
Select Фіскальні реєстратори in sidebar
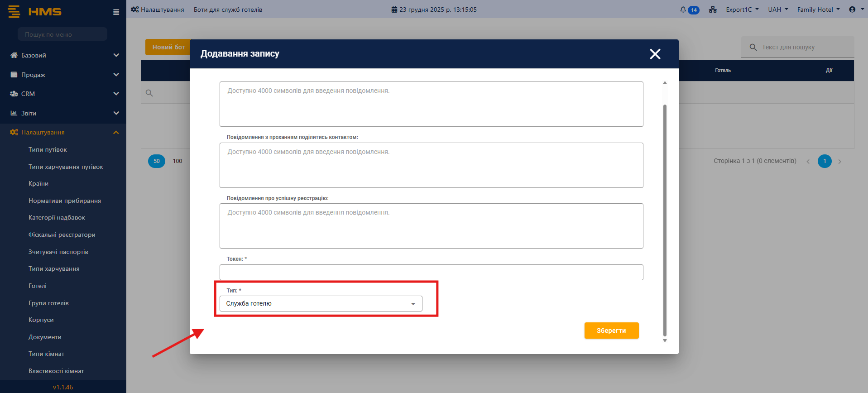[x=62, y=235]
